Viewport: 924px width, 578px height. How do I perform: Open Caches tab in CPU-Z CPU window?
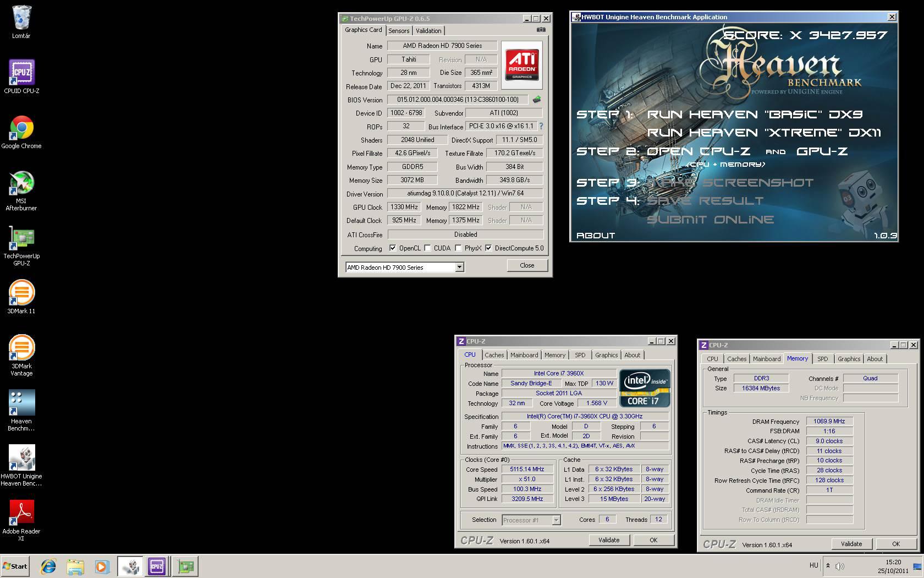coord(494,355)
